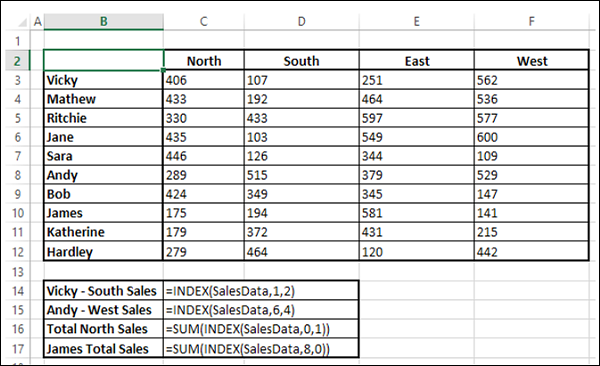Select the formula =SUM(INDEX(SalesData,8,0)) cell
The image size is (600, 366).
tap(261, 348)
